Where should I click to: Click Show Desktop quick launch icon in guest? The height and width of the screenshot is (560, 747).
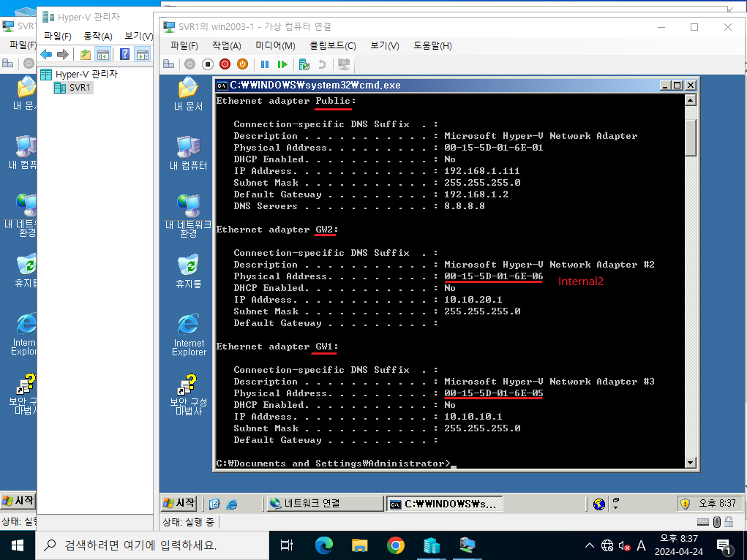point(214,504)
